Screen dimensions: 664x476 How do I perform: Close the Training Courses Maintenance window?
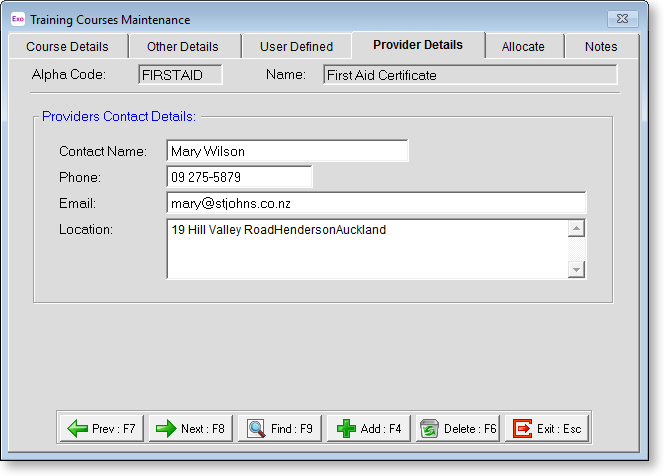(x=623, y=19)
